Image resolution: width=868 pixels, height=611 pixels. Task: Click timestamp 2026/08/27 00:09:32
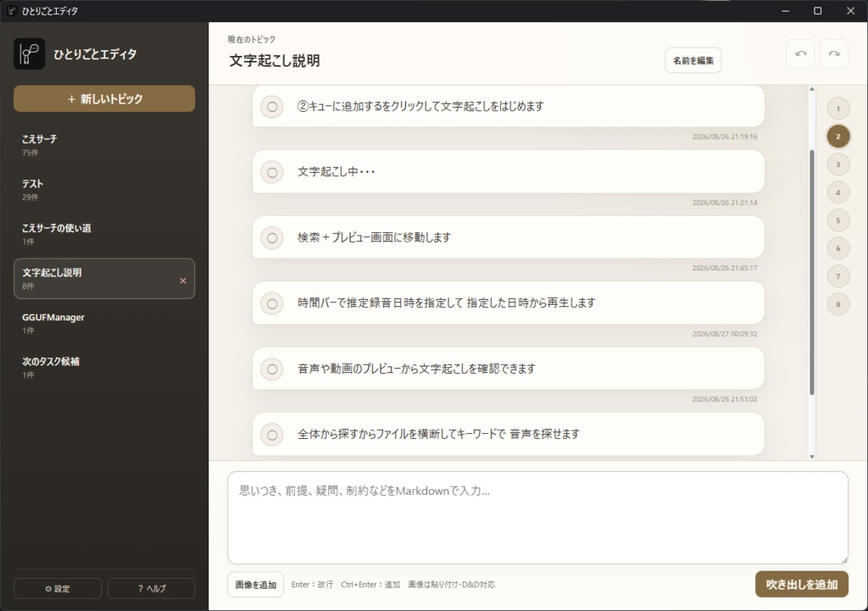click(725, 334)
